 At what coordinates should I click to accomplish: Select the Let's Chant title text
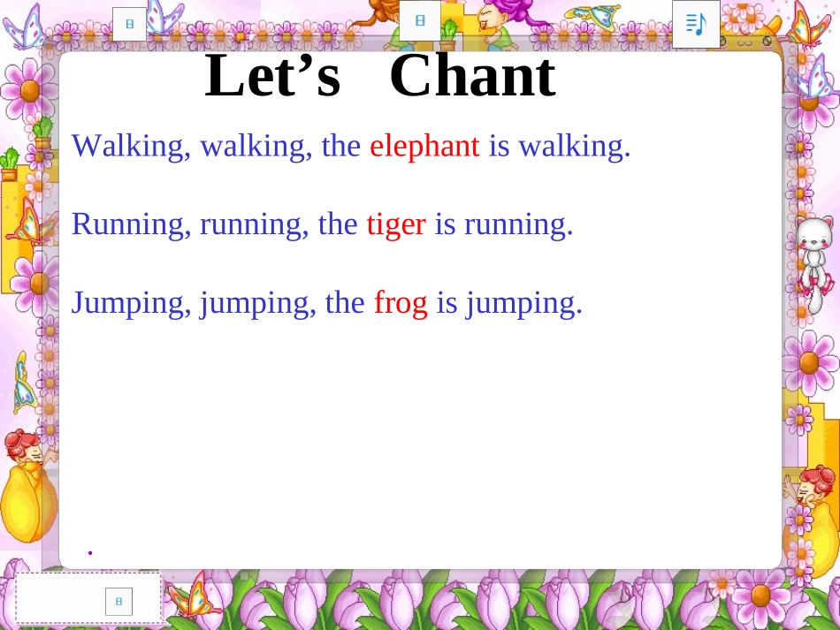[380, 75]
